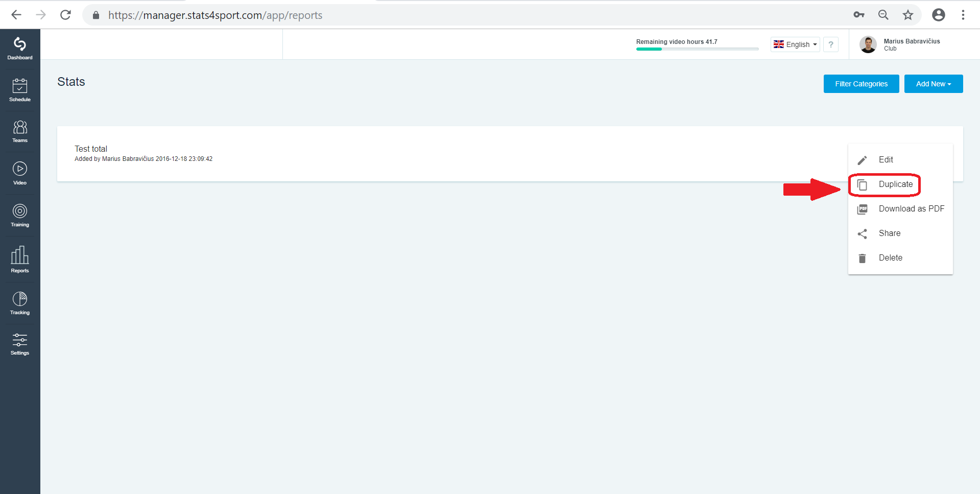Click the help question mark button

831,44
